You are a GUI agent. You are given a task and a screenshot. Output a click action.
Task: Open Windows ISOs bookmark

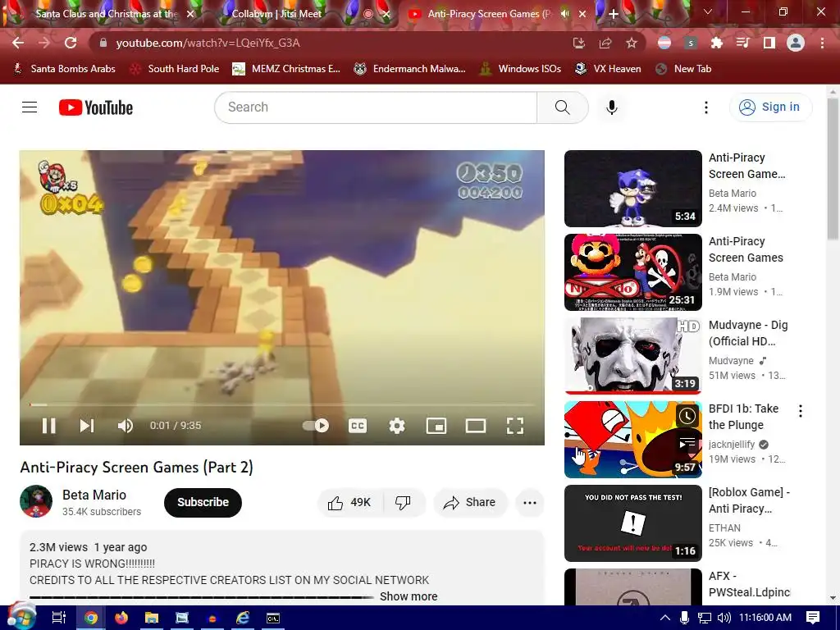click(x=521, y=69)
